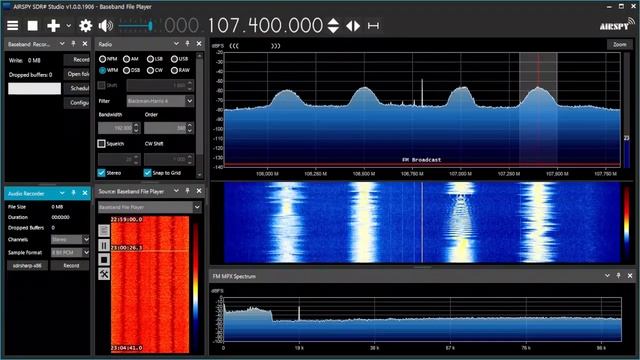
Task: Open the Radio panel dropdown menu
Action: (176, 44)
